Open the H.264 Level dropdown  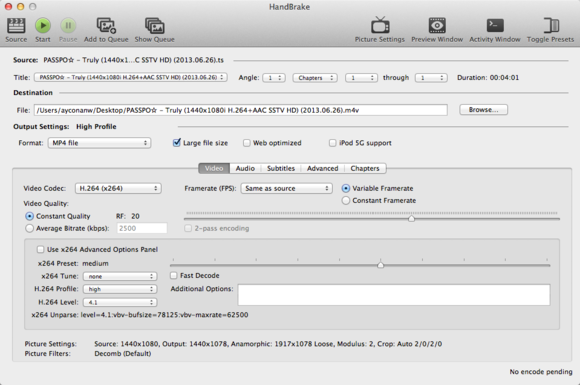[x=120, y=302]
